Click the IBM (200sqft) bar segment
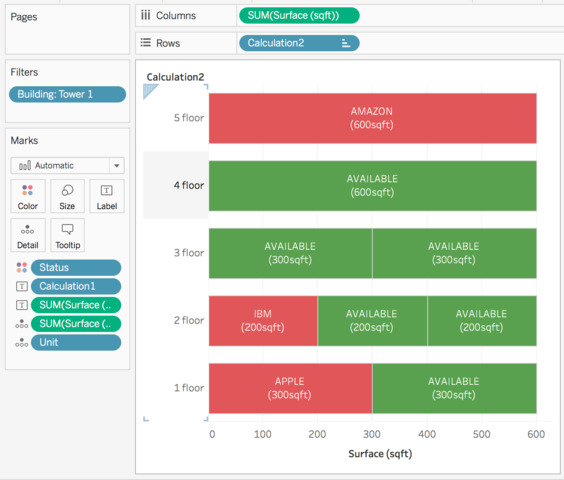The height and width of the screenshot is (480, 564). pyautogui.click(x=263, y=321)
